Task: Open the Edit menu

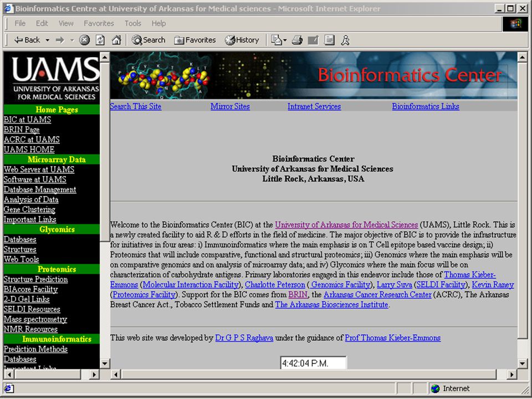Action: click(42, 23)
